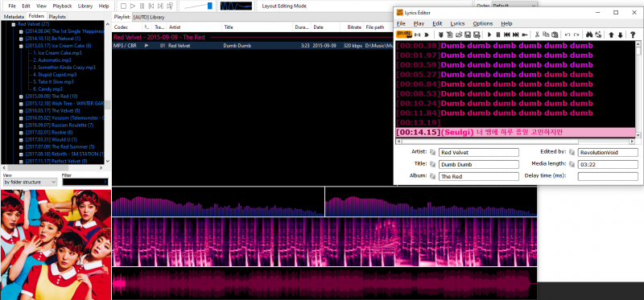Click the play button in main player toolbar
This screenshot has width=644, height=300.
tap(133, 6)
